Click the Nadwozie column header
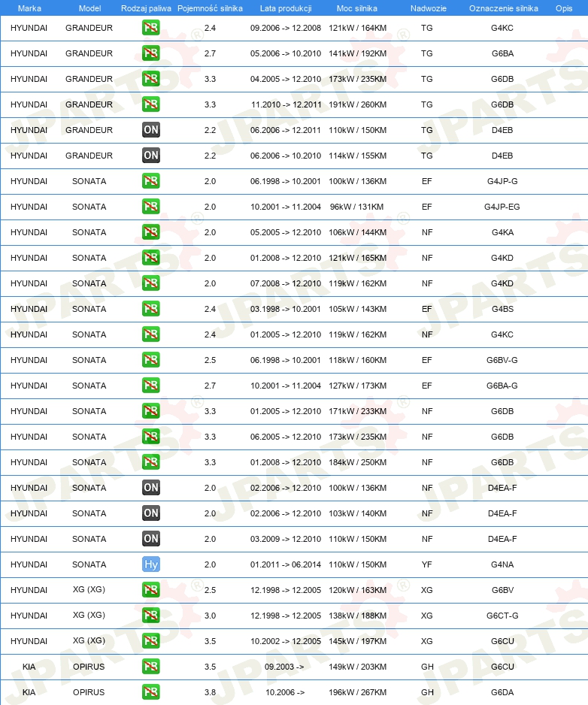The width and height of the screenshot is (588, 705). (x=429, y=8)
